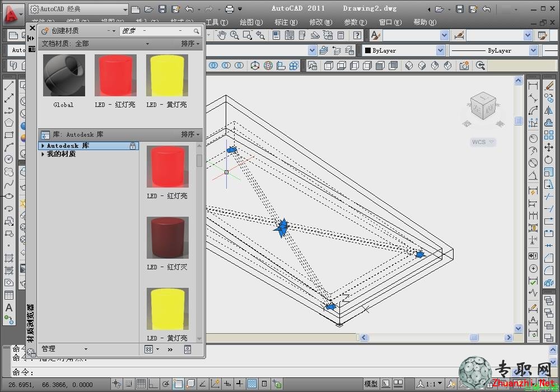Screen dimensions: 560x392
Task: Toggle Object Snap in status bar
Action: [x=178, y=384]
